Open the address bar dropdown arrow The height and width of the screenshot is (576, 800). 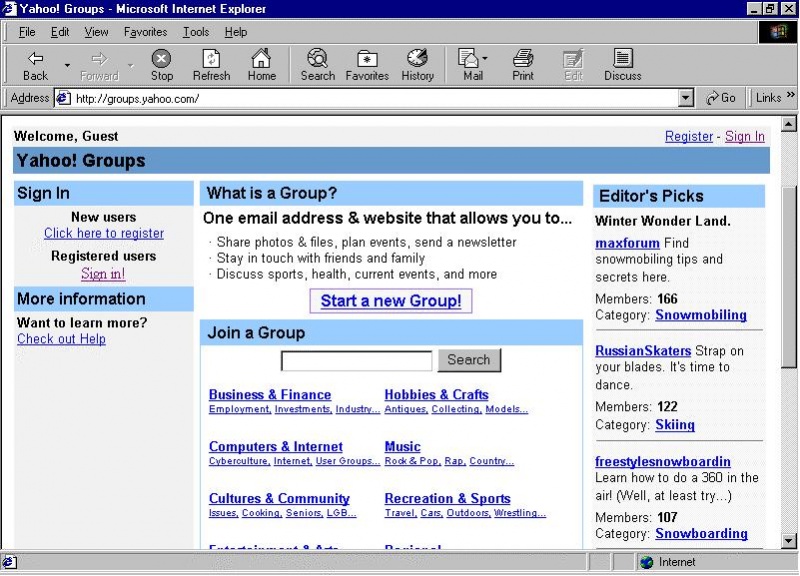click(686, 97)
